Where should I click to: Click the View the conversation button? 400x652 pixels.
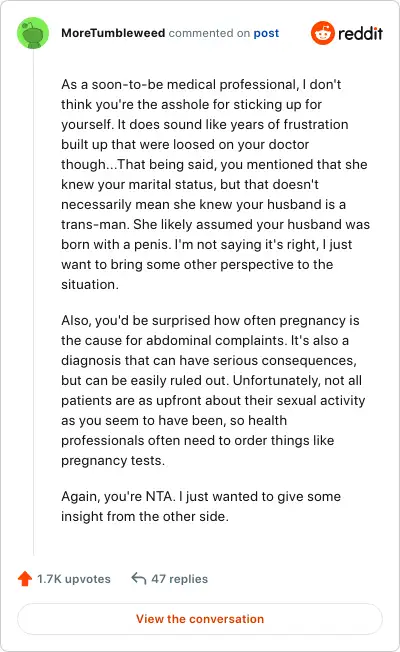click(x=200, y=619)
